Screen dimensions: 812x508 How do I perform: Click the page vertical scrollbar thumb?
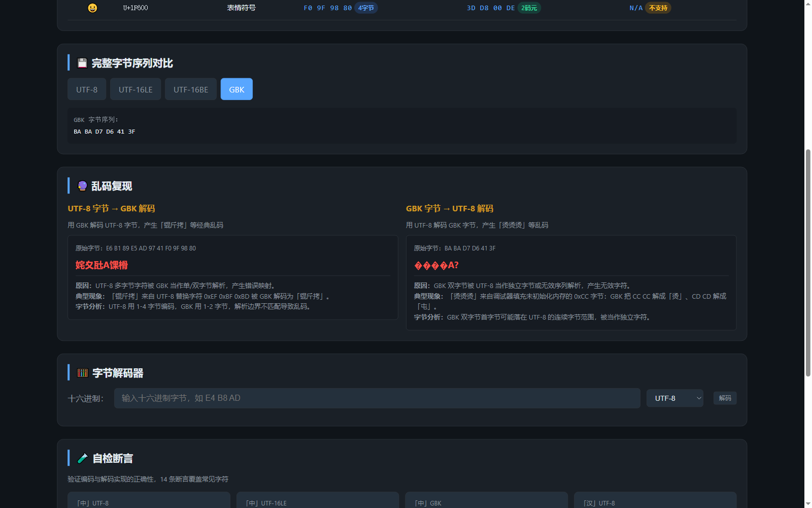(808, 263)
